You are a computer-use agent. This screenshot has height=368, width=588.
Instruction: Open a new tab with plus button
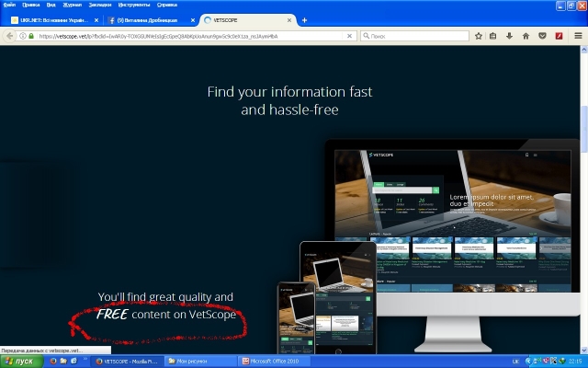(x=304, y=20)
